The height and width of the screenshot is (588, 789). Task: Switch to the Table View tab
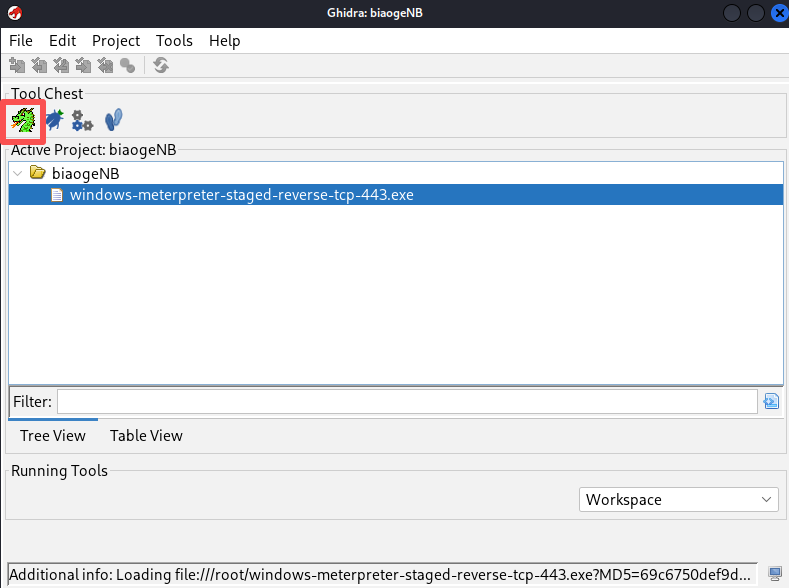point(146,436)
